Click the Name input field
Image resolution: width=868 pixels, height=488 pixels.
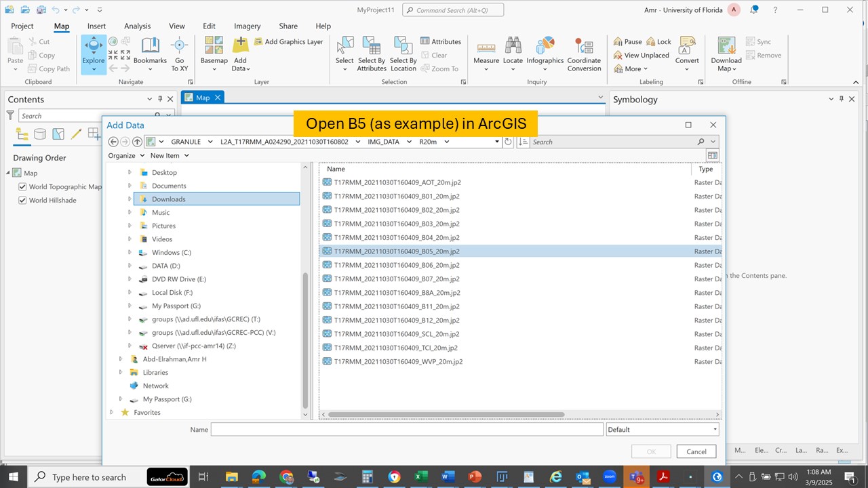[x=407, y=430]
